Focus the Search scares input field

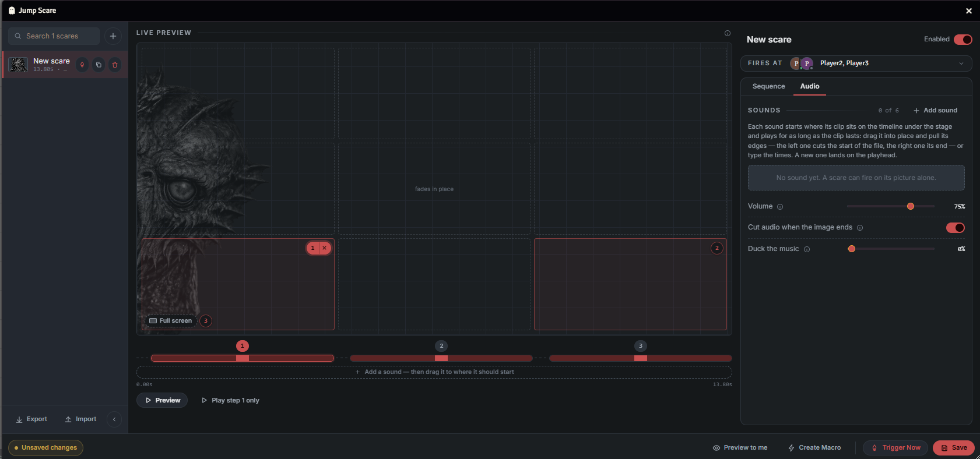54,36
